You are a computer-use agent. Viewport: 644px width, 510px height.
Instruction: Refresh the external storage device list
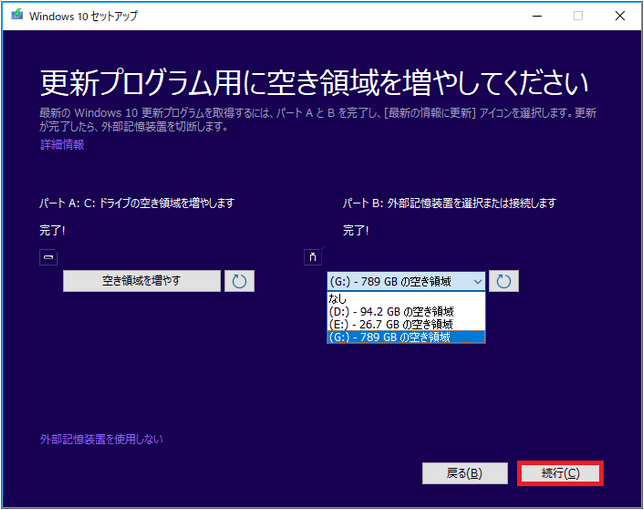point(504,281)
